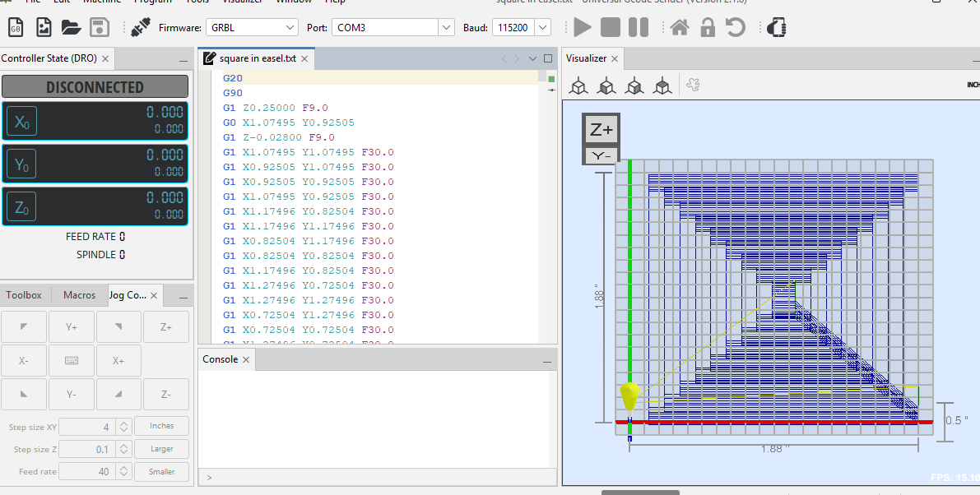This screenshot has width=980, height=495.
Task: Click the Pause stream button
Action: pyautogui.click(x=639, y=27)
